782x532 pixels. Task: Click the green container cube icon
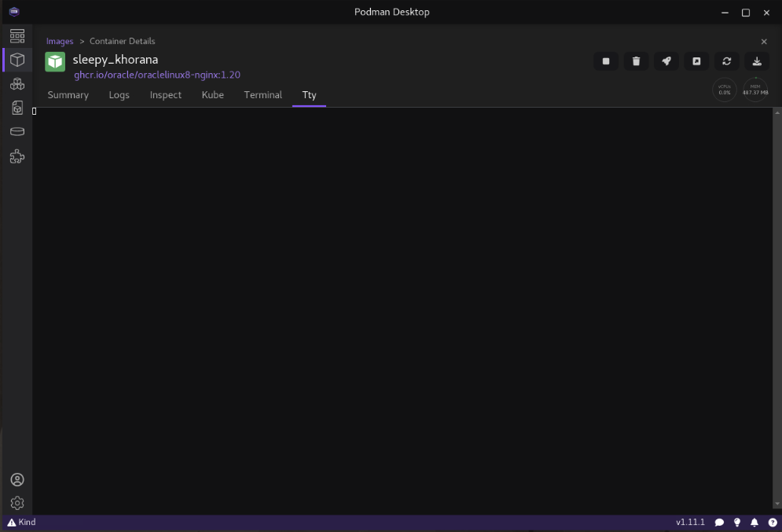pyautogui.click(x=55, y=62)
